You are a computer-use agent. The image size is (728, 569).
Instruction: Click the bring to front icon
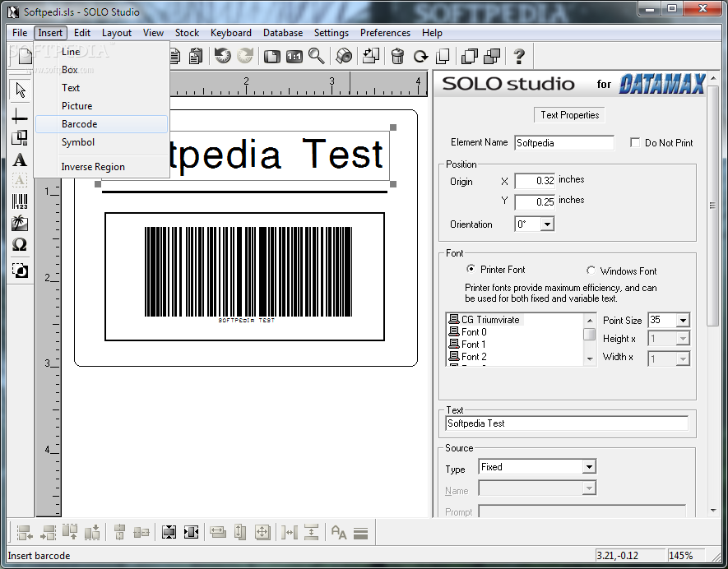(470, 57)
